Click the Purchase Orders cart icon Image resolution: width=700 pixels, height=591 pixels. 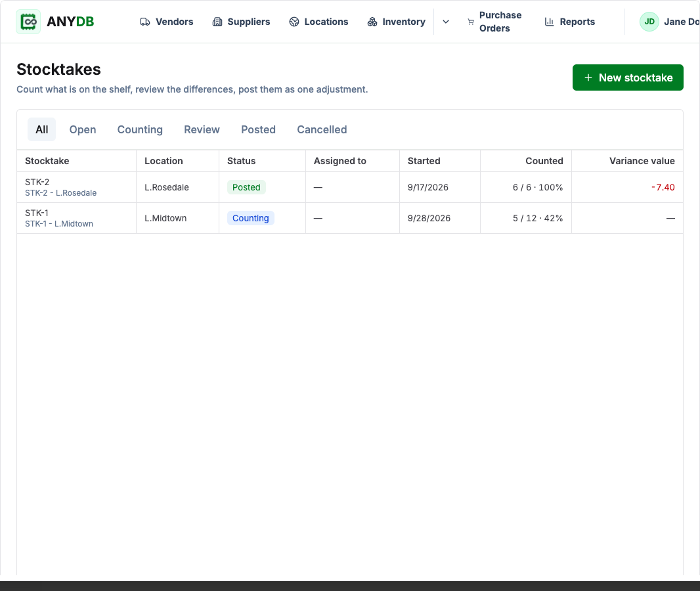tap(471, 22)
